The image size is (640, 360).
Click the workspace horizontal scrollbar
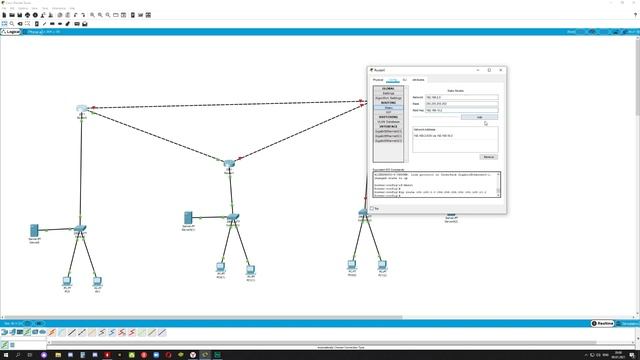coord(202,317)
